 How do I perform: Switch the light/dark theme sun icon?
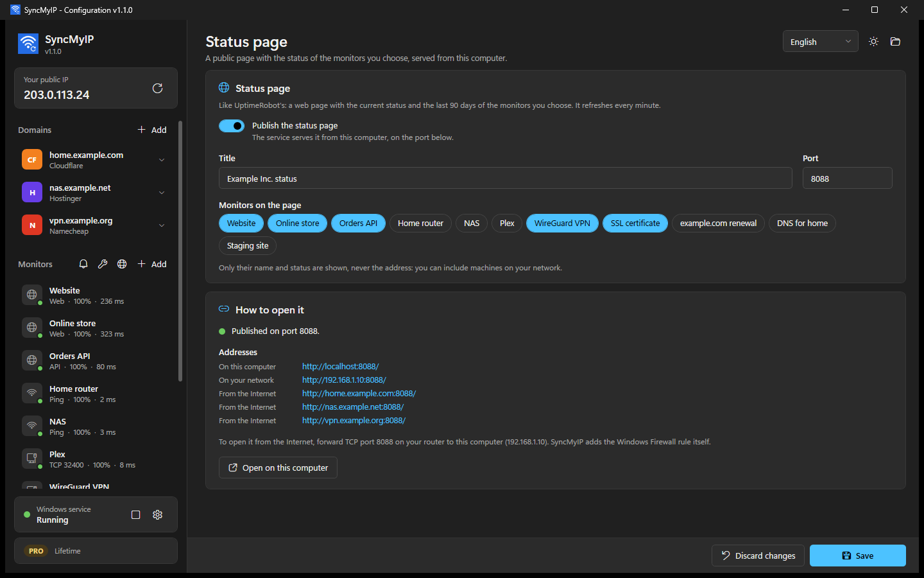click(x=873, y=42)
